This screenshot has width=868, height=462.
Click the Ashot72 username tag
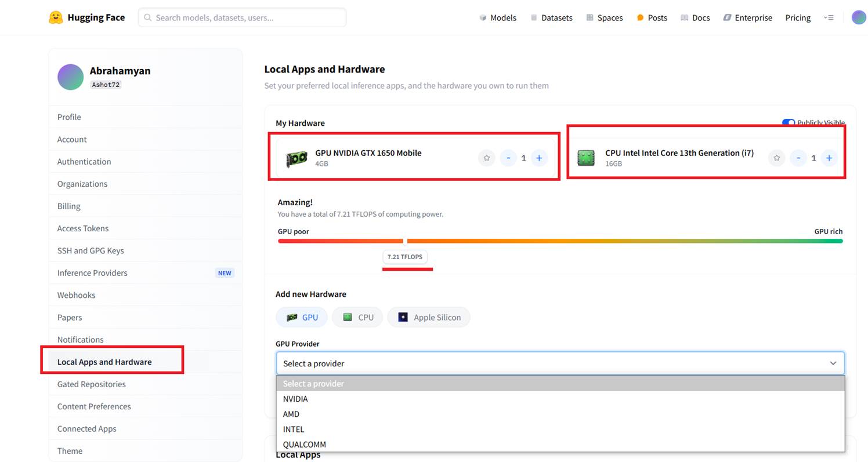(106, 85)
